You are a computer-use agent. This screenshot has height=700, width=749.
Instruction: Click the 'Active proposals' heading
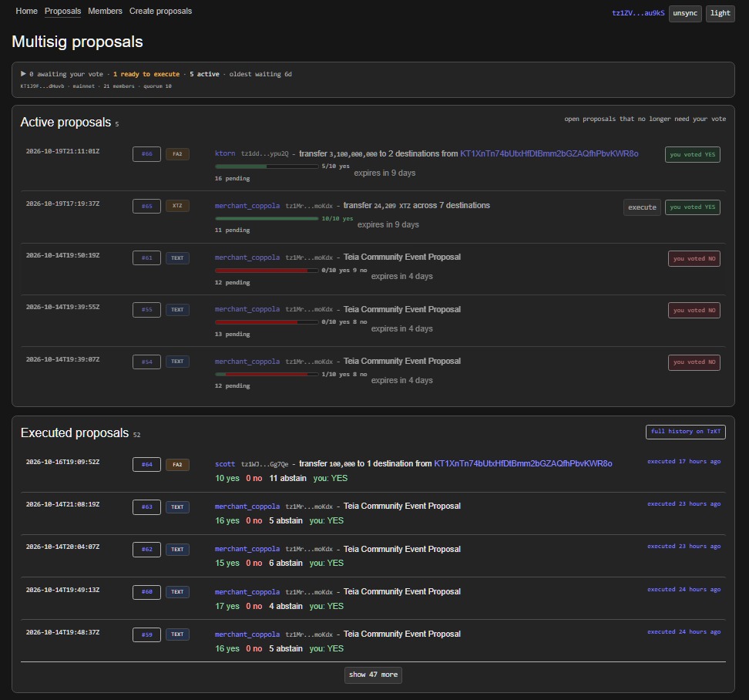(65, 123)
